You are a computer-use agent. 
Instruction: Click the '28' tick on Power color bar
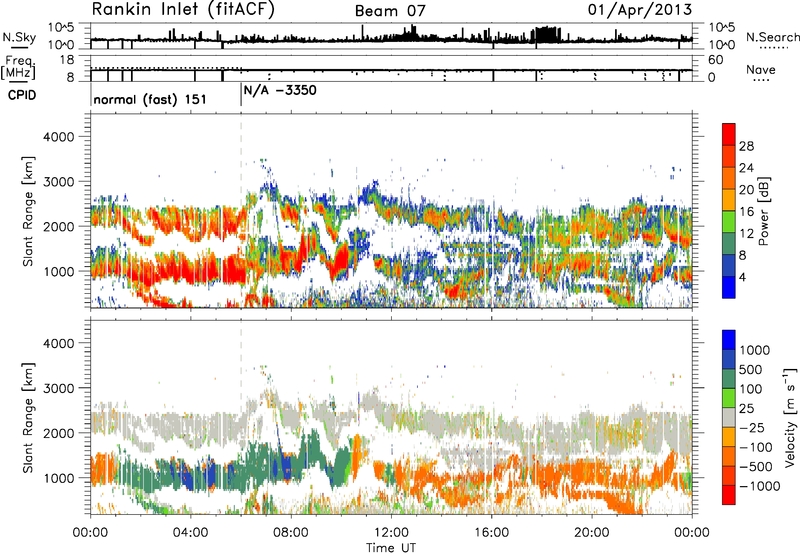pyautogui.click(x=746, y=146)
